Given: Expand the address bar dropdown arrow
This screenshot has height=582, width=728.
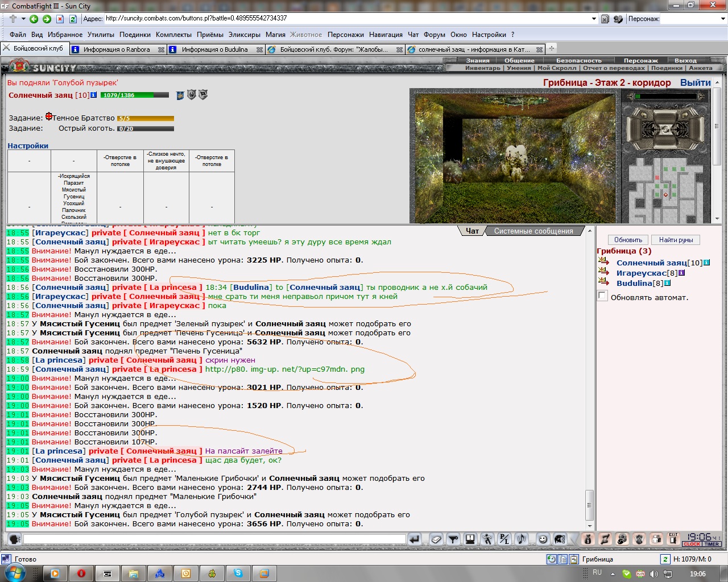Looking at the screenshot, I should pos(594,19).
